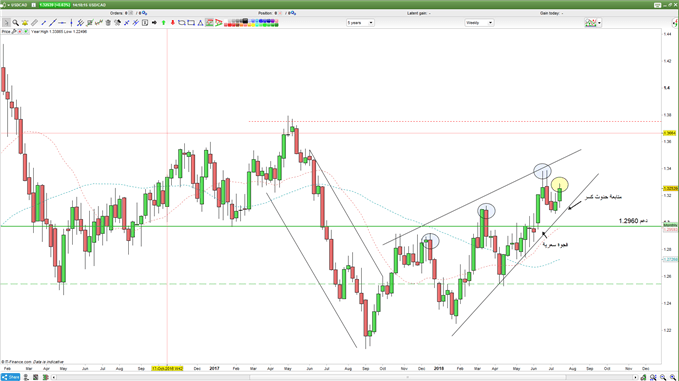Open the 5 years period dropdown
Image resolution: width=679 pixels, height=381 pixels.
pos(360,23)
